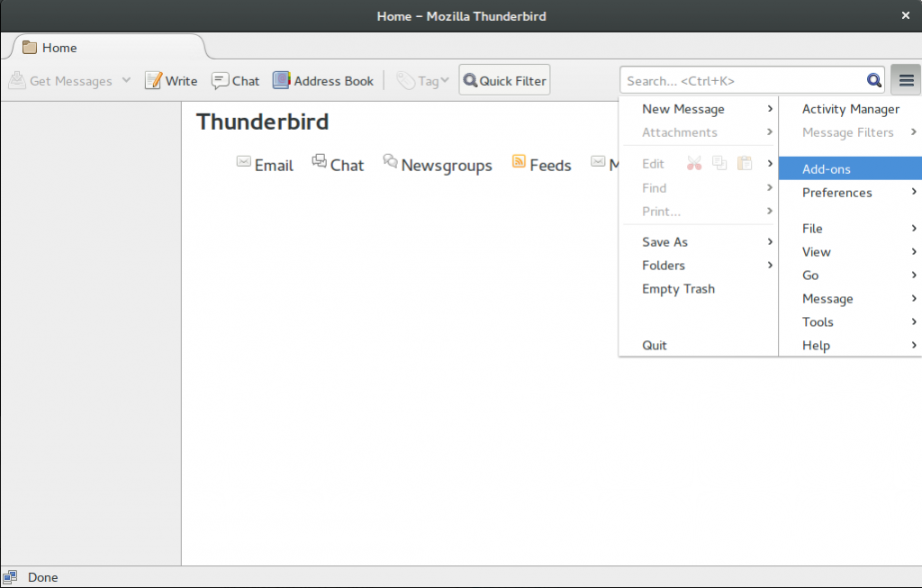Expand the New Message submenu arrow
The width and height of the screenshot is (922, 588).
click(x=770, y=109)
